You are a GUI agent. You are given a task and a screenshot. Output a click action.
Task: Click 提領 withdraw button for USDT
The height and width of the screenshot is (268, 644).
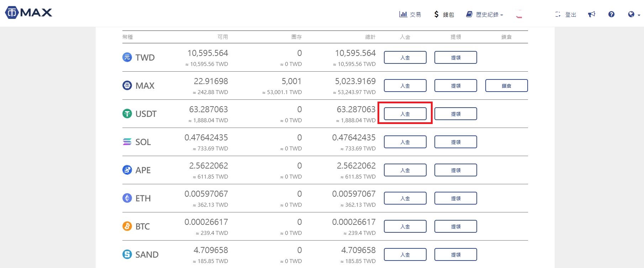tap(456, 114)
